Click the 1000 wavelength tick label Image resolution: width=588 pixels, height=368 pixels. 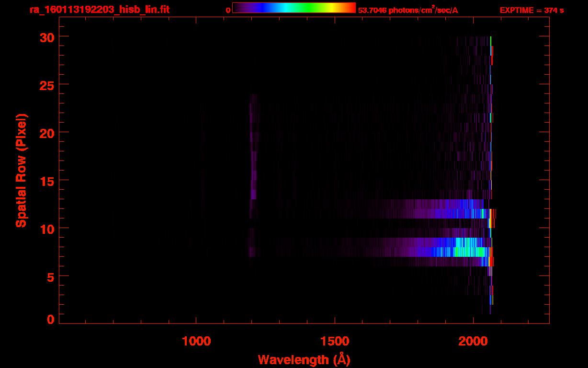[196, 341]
